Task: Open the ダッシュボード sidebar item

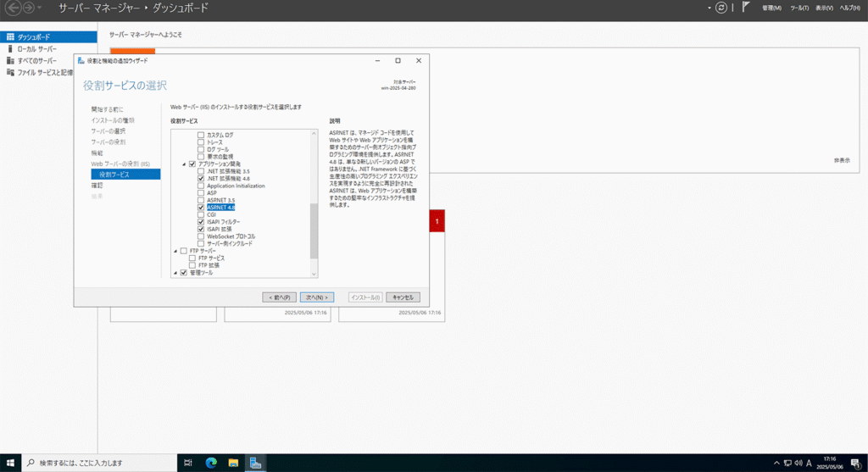Action: pos(48,37)
